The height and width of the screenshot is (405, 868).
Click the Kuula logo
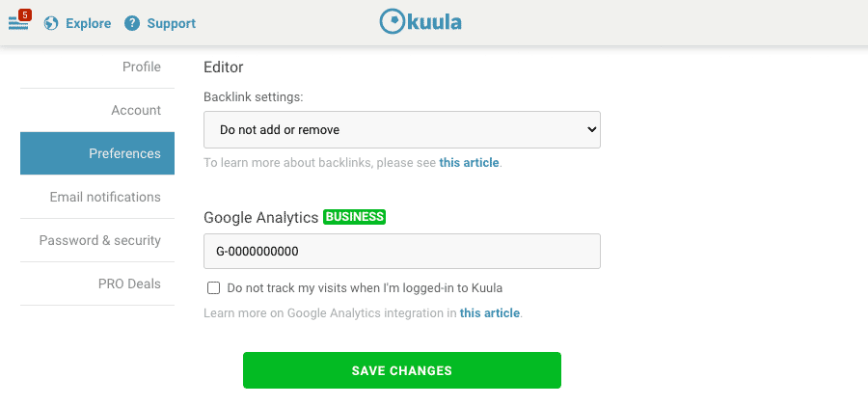(x=420, y=22)
